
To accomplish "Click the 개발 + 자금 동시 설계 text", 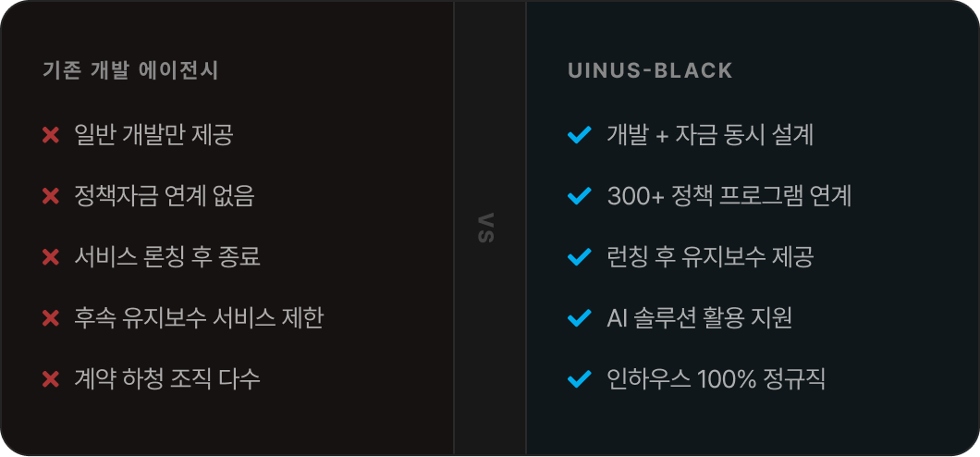I will click(x=710, y=135).
